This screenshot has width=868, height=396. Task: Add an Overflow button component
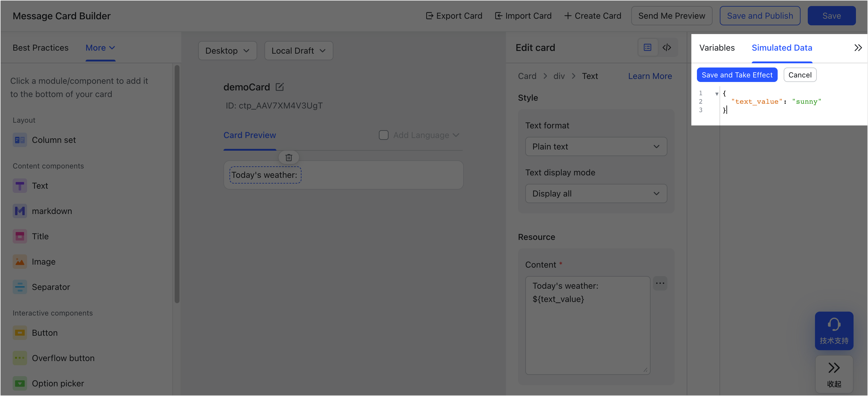[x=54, y=358]
